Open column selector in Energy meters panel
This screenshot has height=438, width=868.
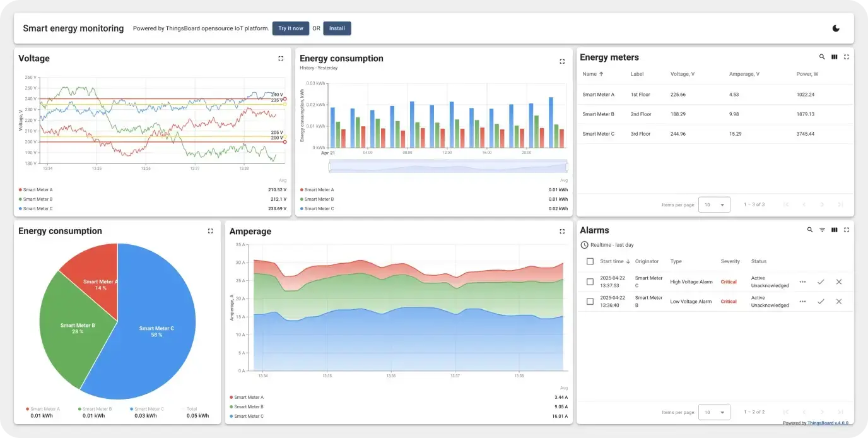coord(834,57)
